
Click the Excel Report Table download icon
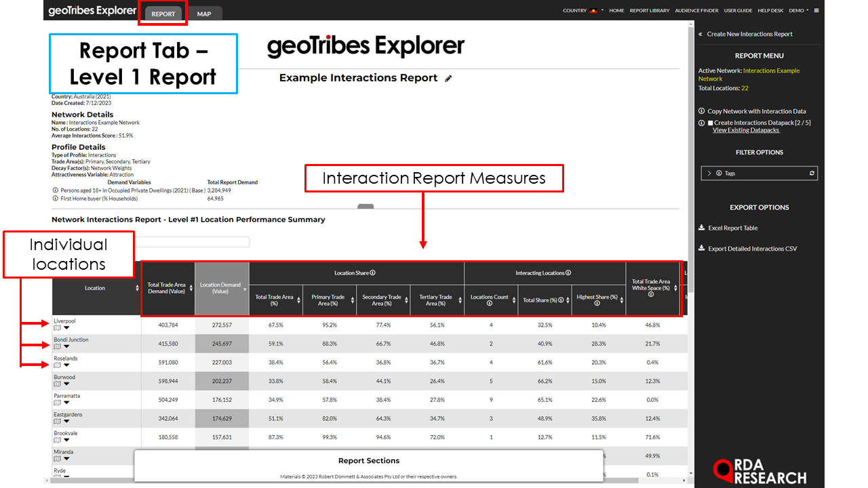(702, 228)
